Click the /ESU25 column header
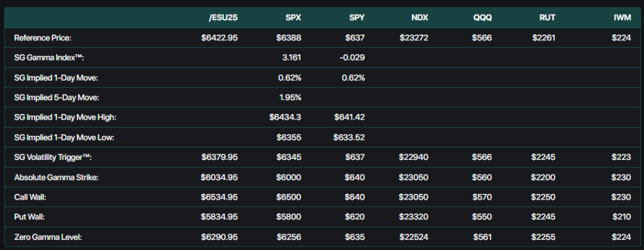The image size is (644, 250). pos(223,18)
